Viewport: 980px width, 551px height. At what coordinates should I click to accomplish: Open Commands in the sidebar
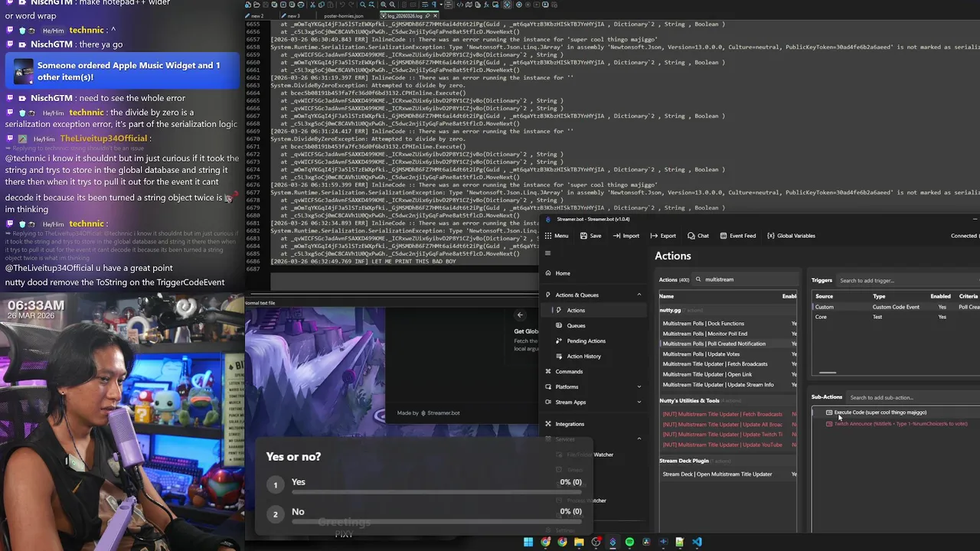tap(593, 371)
